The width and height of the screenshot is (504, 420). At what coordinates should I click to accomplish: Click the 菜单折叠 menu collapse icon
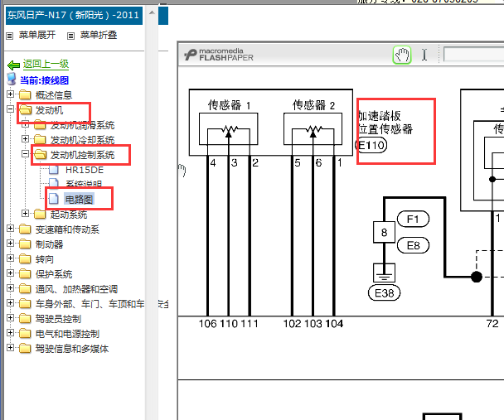(x=70, y=36)
